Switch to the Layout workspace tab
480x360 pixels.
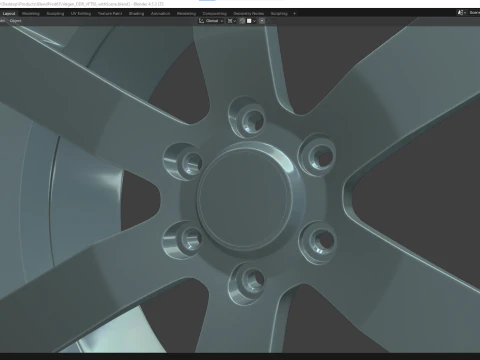pyautogui.click(x=9, y=13)
